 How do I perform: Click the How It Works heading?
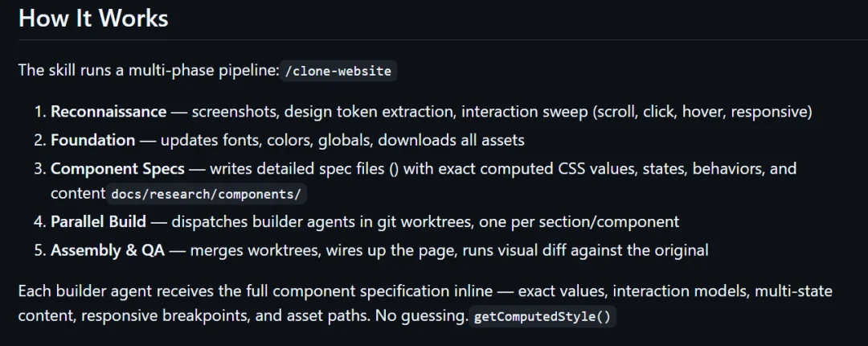93,19
